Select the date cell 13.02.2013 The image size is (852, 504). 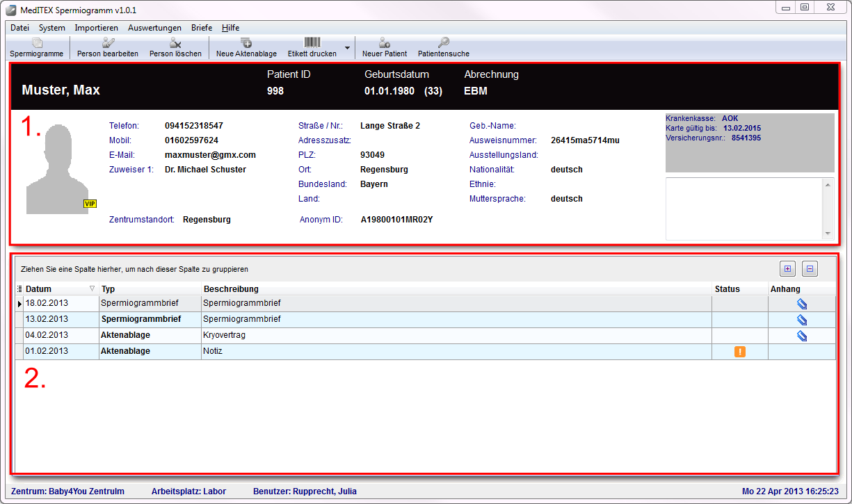coord(61,320)
